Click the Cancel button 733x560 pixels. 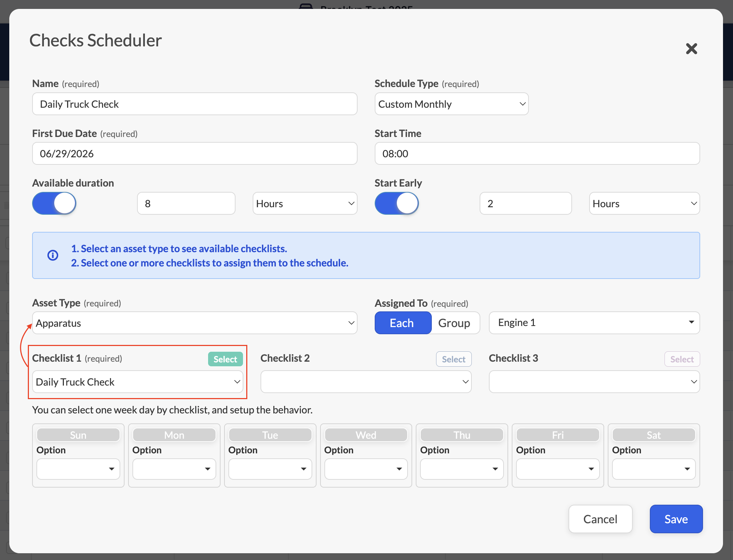(600, 519)
